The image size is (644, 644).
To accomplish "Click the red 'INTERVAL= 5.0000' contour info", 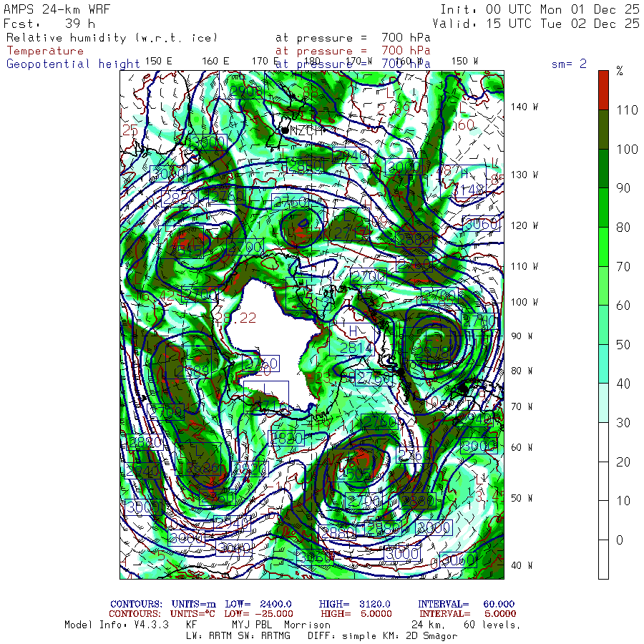I will (468, 614).
